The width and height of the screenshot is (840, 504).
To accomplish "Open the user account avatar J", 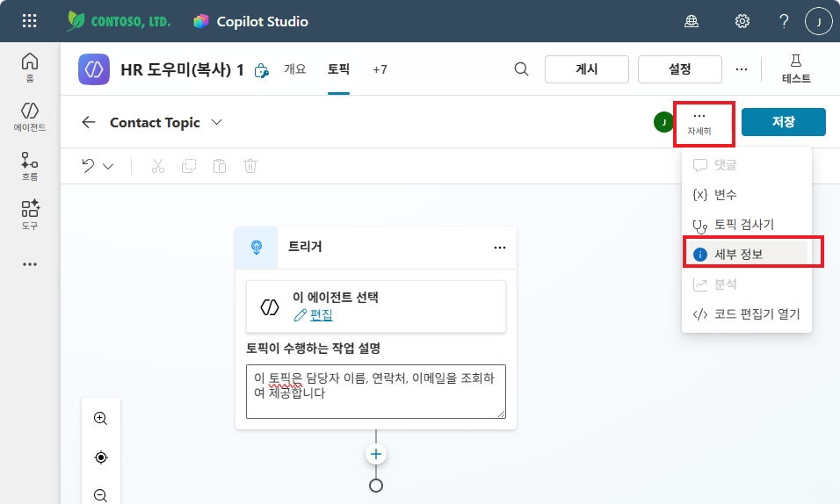I will (x=819, y=21).
